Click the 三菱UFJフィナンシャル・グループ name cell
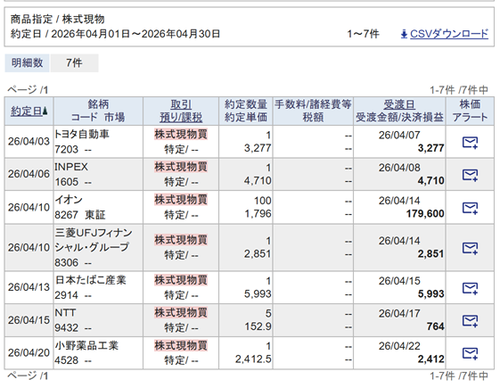The height and width of the screenshot is (388, 500). click(94, 240)
